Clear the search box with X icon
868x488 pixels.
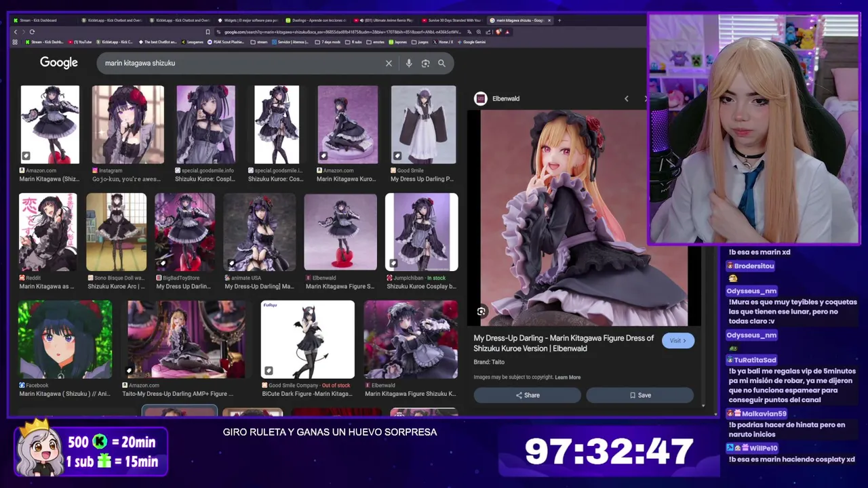click(389, 63)
